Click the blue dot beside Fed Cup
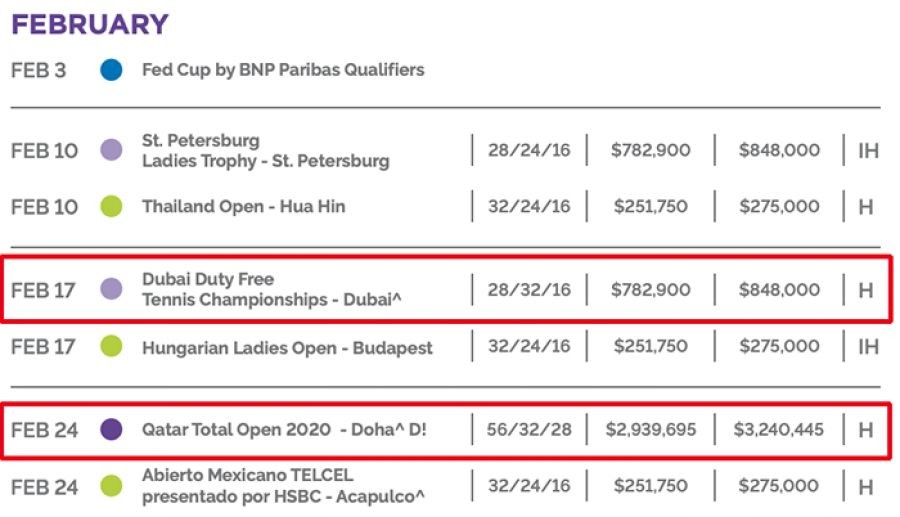900x517 pixels. (111, 70)
